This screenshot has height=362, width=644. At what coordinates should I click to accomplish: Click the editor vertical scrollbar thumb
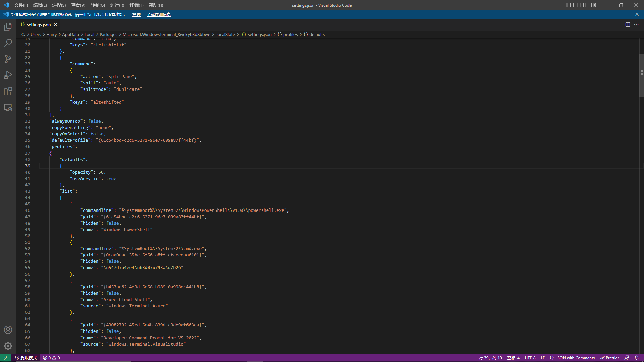tap(641, 75)
